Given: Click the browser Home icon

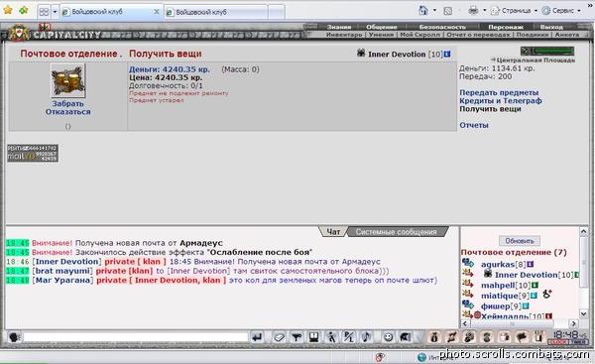Looking at the screenshot, I should point(423,10).
